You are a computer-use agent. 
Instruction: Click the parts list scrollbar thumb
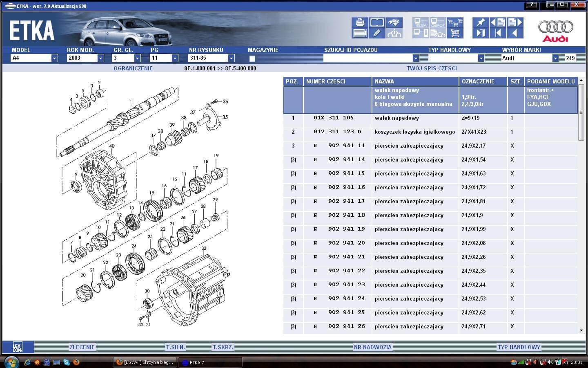581,113
